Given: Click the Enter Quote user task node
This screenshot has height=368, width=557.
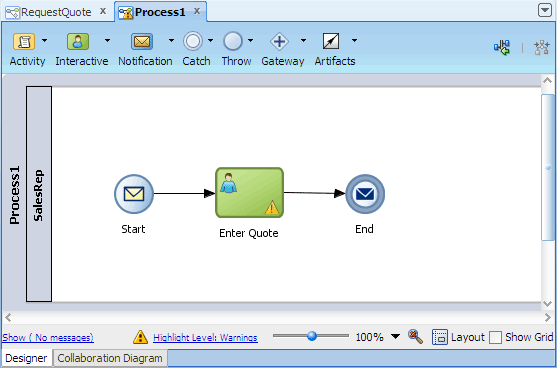Looking at the screenshot, I should click(249, 193).
